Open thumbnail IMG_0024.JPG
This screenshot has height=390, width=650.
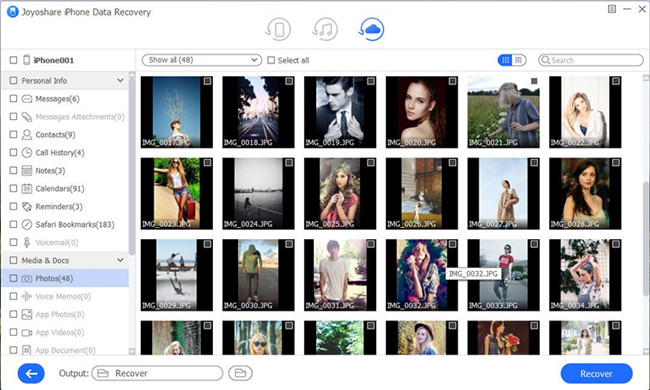pyautogui.click(x=258, y=194)
